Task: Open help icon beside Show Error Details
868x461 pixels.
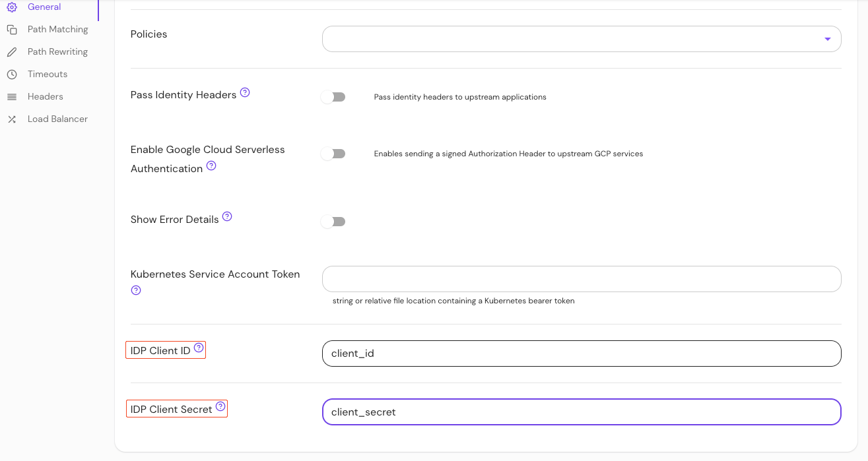Action: [x=227, y=216]
